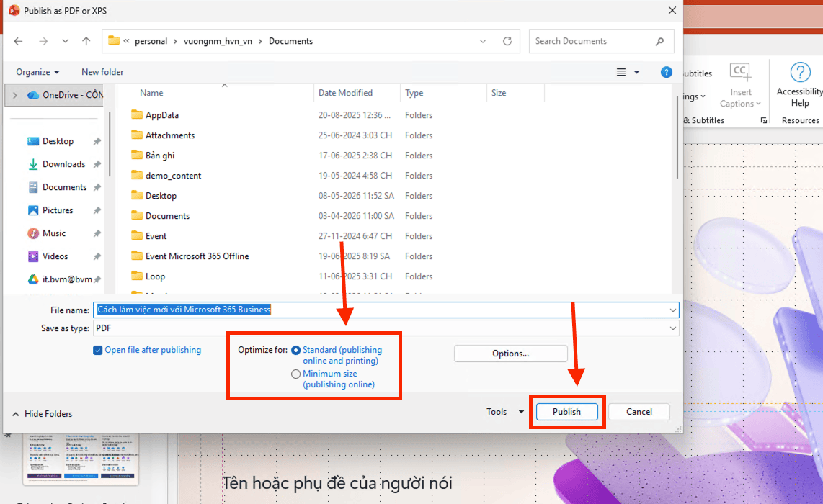The height and width of the screenshot is (504, 823).
Task: Change the file view layout icon
Action: coord(621,72)
